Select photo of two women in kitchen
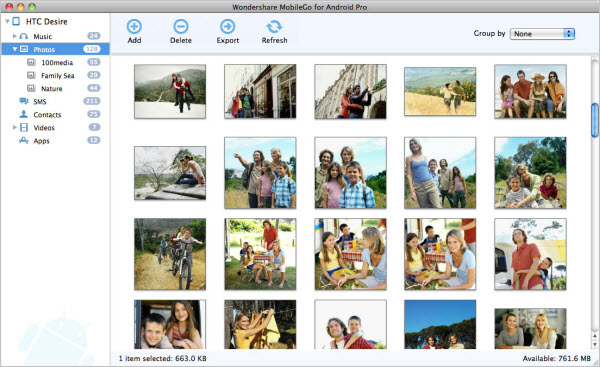 (530, 328)
